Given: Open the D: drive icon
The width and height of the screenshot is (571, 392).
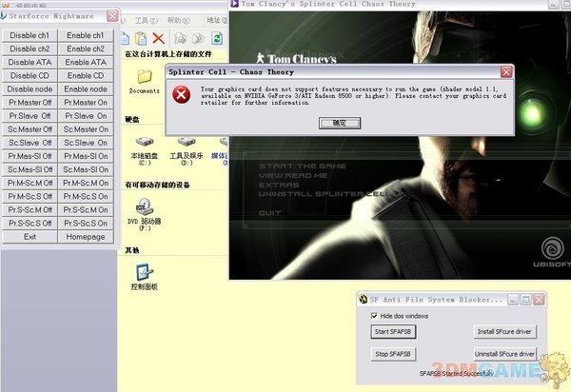Looking at the screenshot, I should point(182,143).
